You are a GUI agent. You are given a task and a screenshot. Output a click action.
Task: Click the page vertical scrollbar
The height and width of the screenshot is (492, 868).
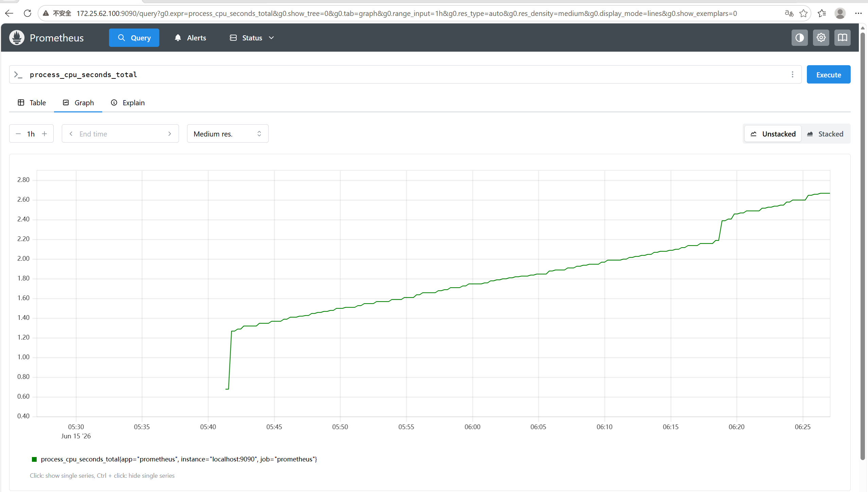pos(863,246)
